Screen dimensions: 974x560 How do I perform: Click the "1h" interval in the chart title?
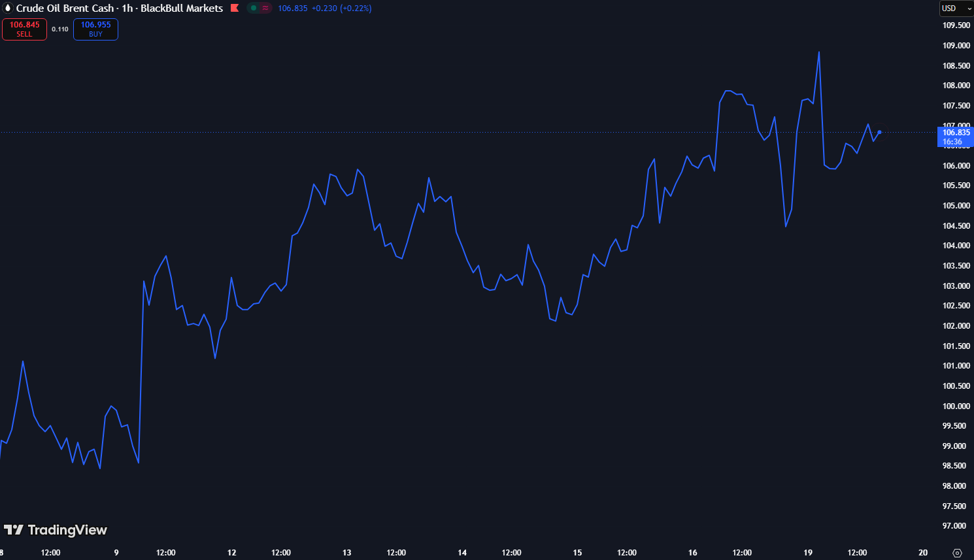point(127,8)
